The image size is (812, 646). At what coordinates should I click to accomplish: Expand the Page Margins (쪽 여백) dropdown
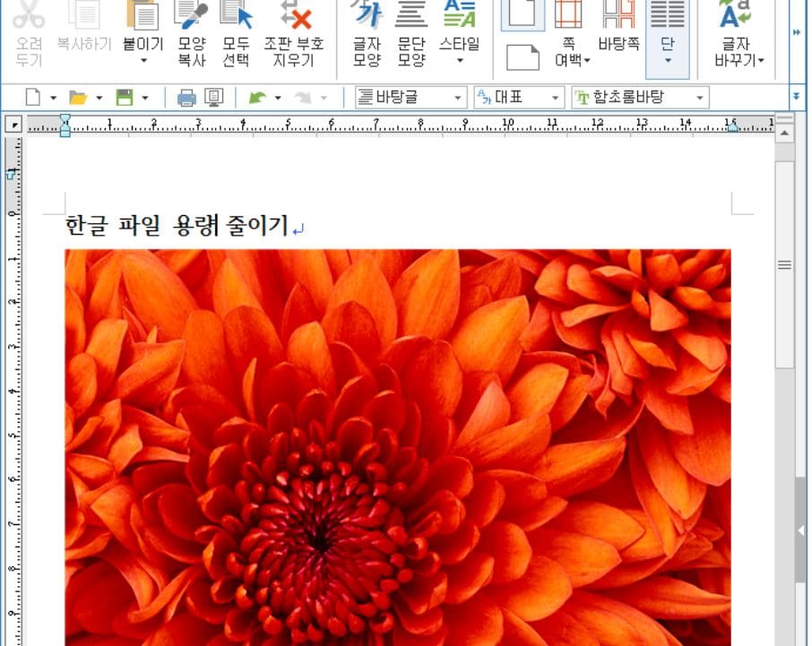point(587,61)
